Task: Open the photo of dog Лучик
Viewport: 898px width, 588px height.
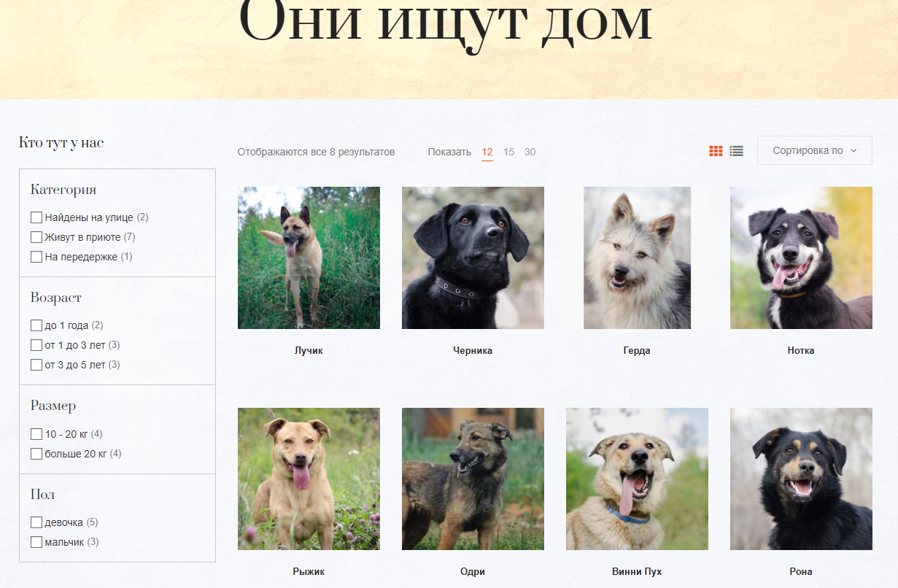Action: click(309, 258)
